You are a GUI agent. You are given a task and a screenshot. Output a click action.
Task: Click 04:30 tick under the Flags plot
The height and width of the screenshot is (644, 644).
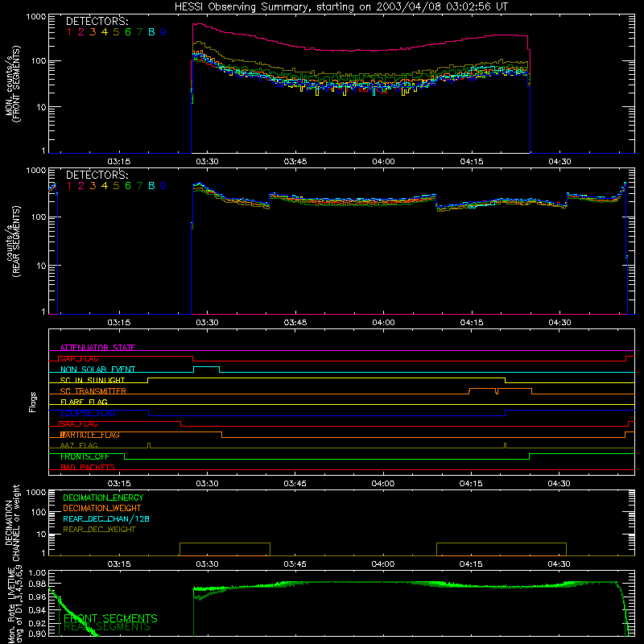point(559,484)
